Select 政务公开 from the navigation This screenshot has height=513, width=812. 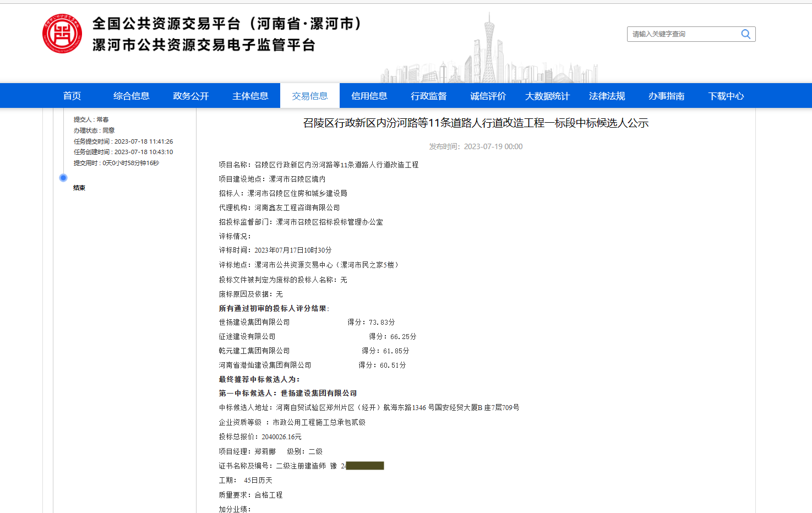[x=190, y=95]
